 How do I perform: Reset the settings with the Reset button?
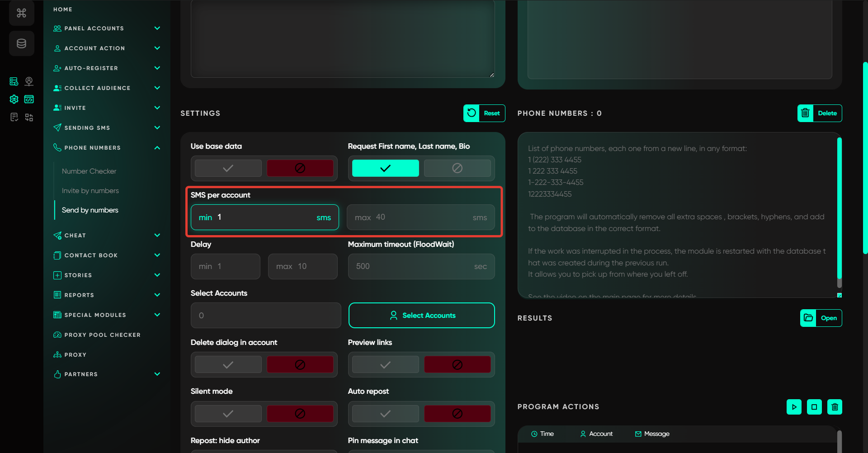(x=484, y=113)
